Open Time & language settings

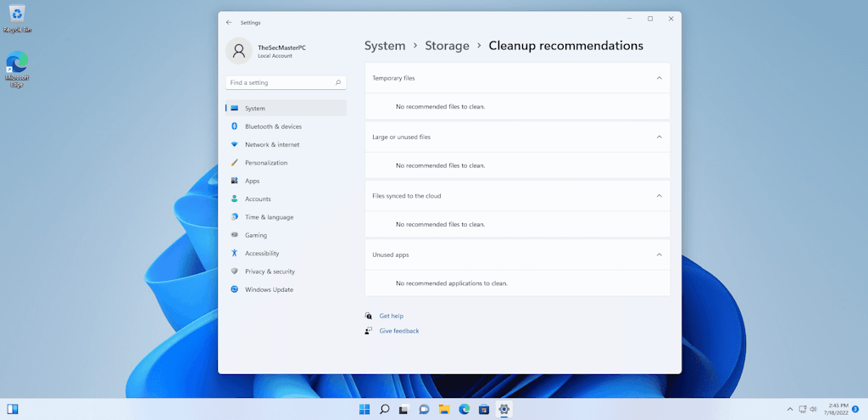click(287, 217)
